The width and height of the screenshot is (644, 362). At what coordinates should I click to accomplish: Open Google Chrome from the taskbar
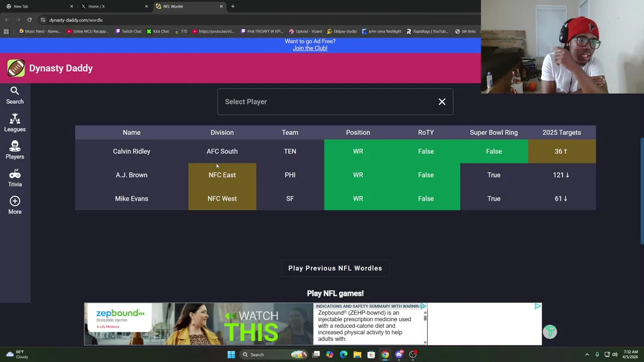(385, 354)
